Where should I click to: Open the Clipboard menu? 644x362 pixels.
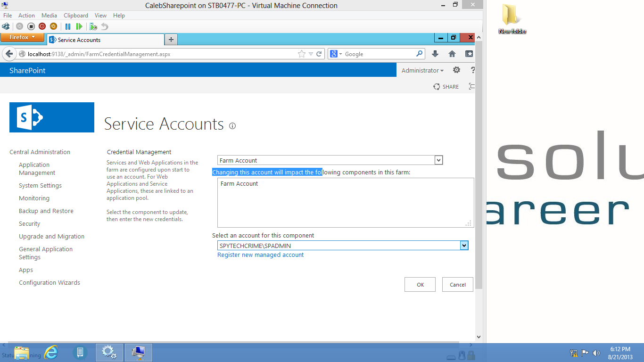click(x=76, y=16)
